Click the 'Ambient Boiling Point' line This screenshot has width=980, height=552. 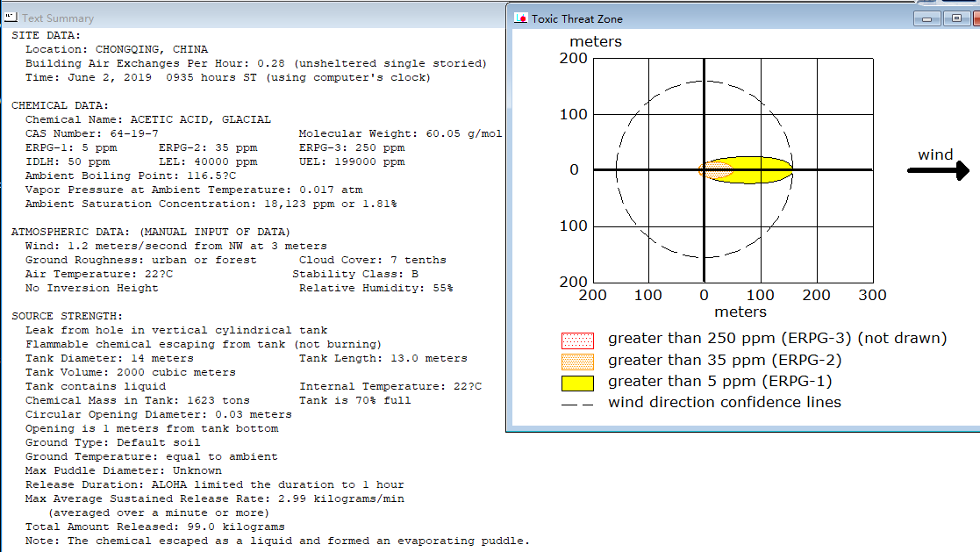131,176
